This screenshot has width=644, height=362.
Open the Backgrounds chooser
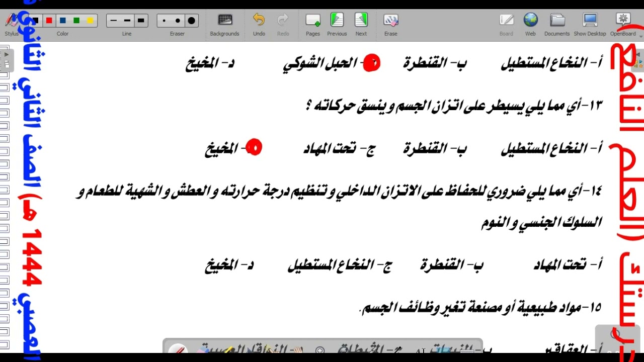pyautogui.click(x=224, y=25)
